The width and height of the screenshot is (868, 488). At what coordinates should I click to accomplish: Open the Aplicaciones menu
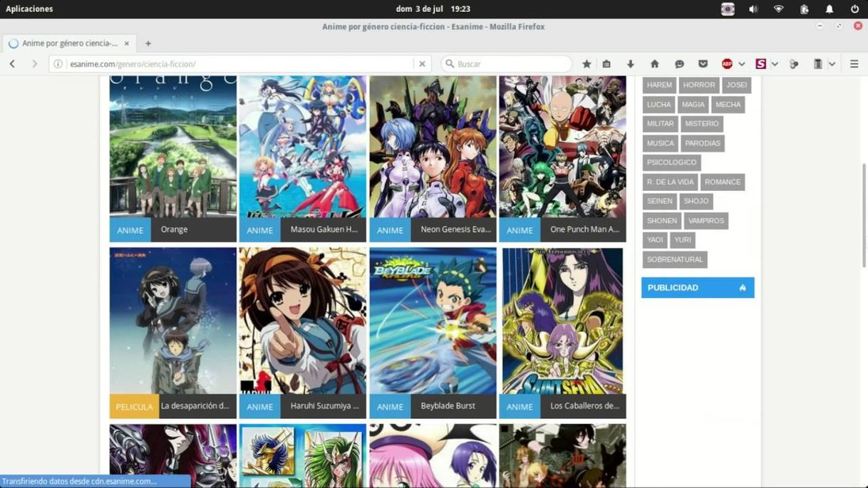click(29, 9)
